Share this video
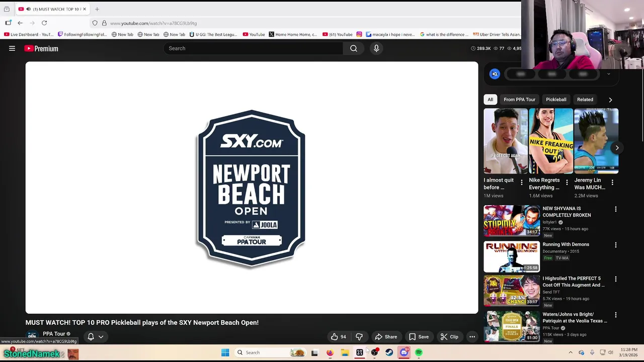 point(386,337)
